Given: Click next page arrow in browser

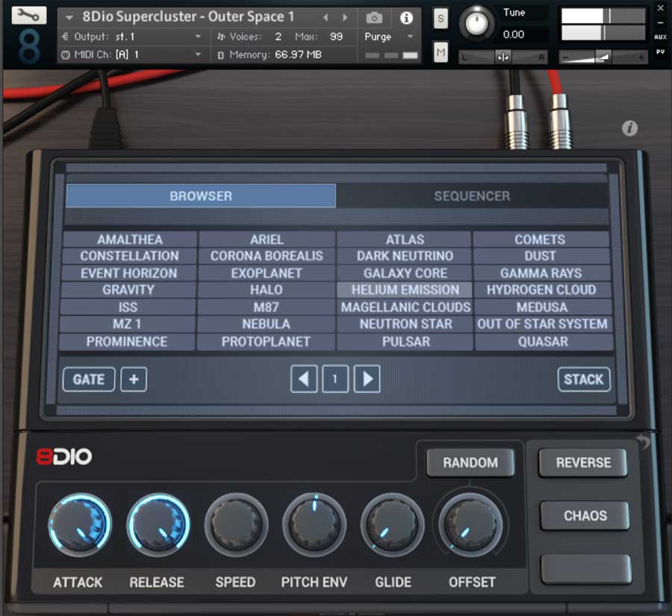Looking at the screenshot, I should [x=367, y=379].
